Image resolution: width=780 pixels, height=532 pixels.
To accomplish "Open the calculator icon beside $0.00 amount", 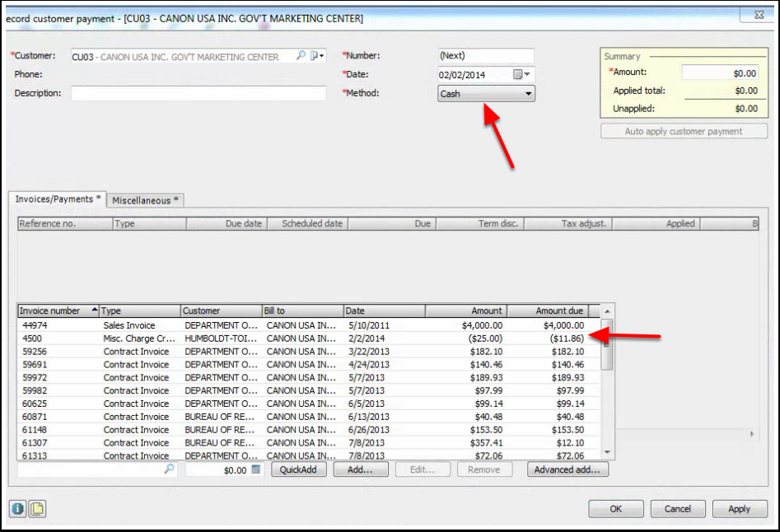I will pos(255,469).
